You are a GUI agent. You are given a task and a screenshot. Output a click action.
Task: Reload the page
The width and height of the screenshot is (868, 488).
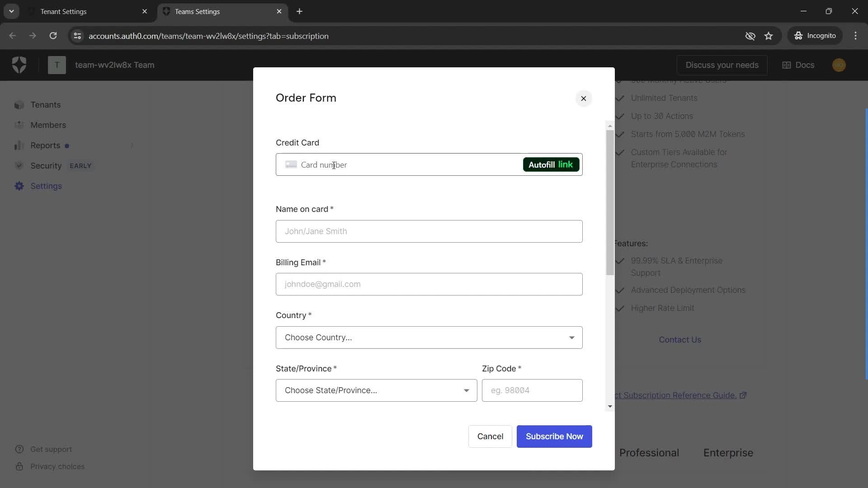pyautogui.click(x=53, y=36)
